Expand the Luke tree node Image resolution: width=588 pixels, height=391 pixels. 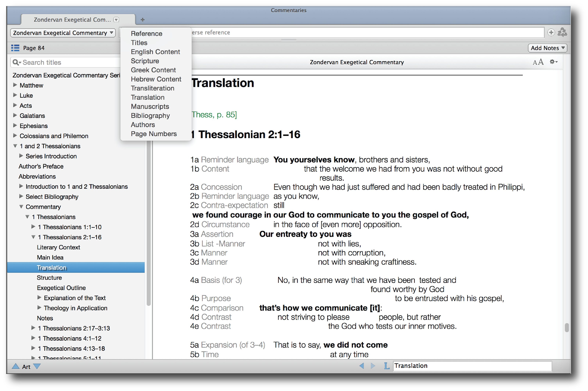coord(15,95)
